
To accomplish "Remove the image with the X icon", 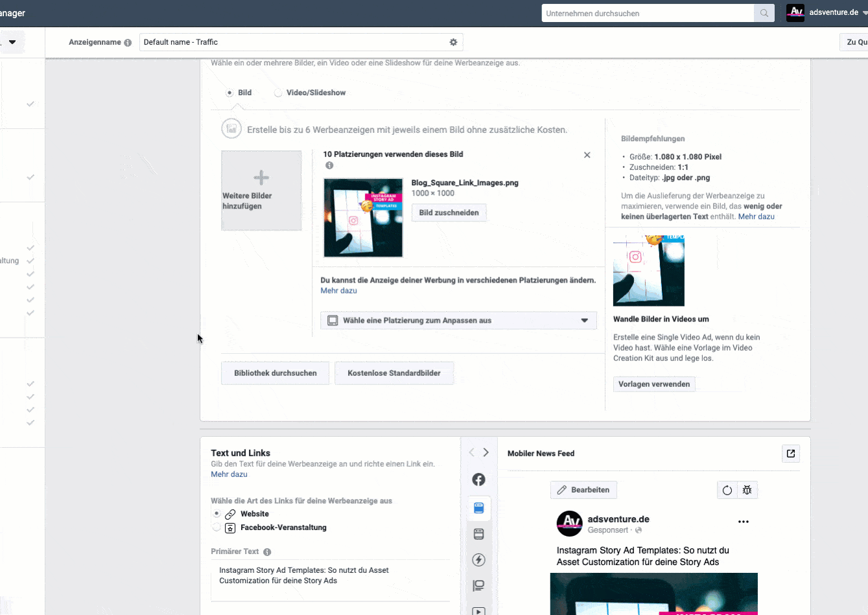I will [x=587, y=155].
